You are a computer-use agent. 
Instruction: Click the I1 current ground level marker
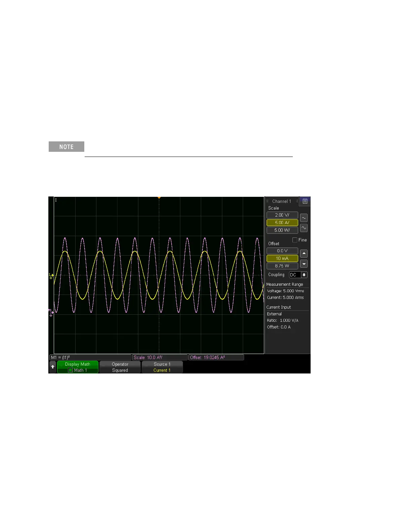[x=51, y=276]
